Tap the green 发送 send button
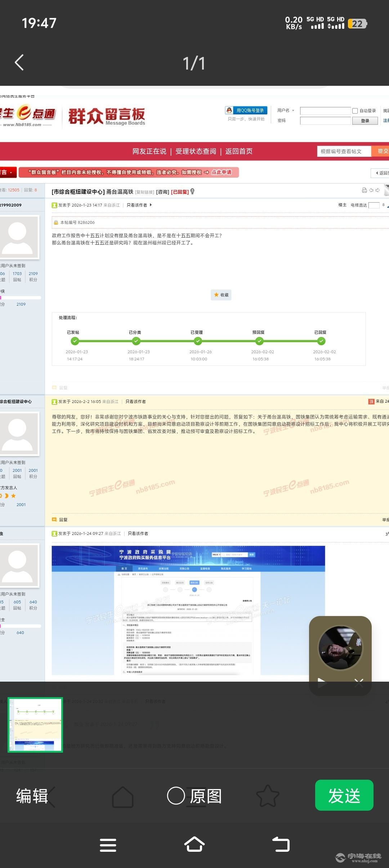 click(x=344, y=795)
